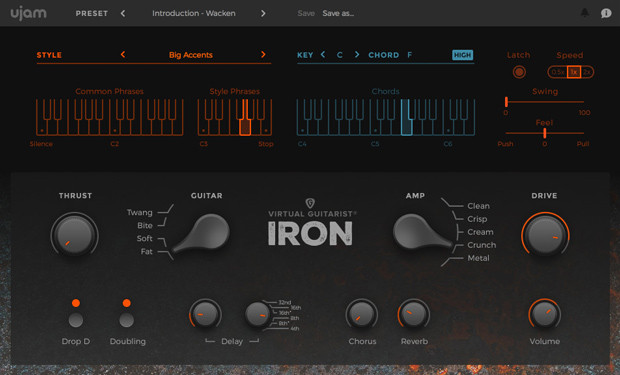
Task: Click the STYLE label
Action: tap(49, 55)
